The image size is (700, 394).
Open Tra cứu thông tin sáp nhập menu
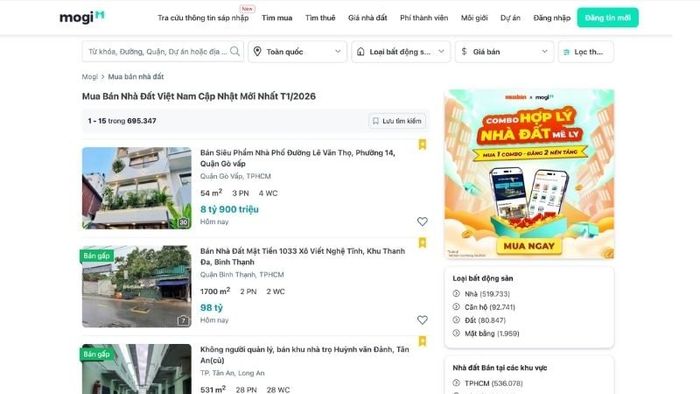(203, 18)
